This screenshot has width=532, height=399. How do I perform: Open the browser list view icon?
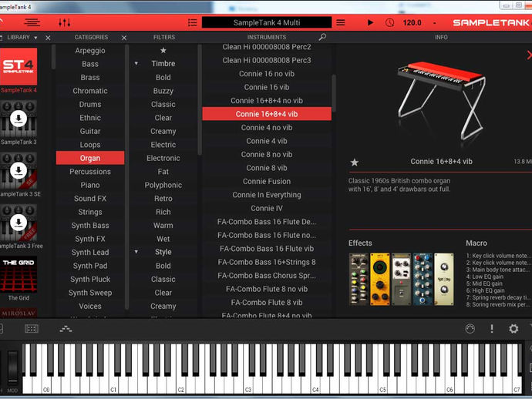point(32,22)
